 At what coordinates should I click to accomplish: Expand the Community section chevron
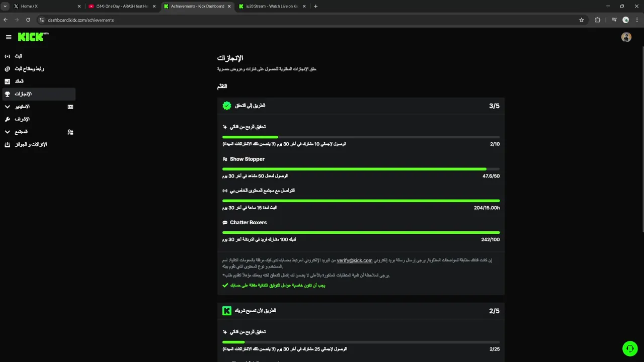(7, 132)
